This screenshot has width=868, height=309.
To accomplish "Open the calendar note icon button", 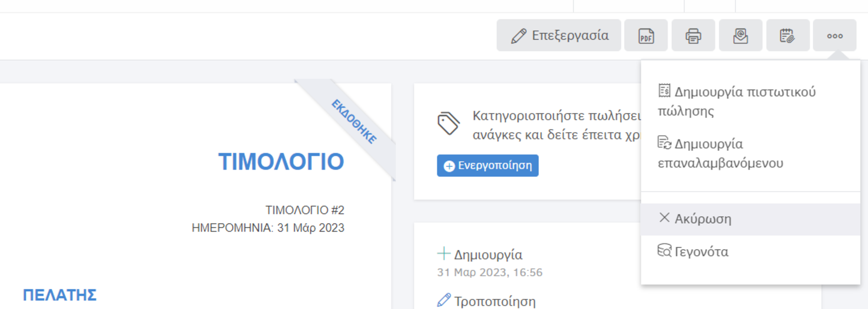I will 788,36.
